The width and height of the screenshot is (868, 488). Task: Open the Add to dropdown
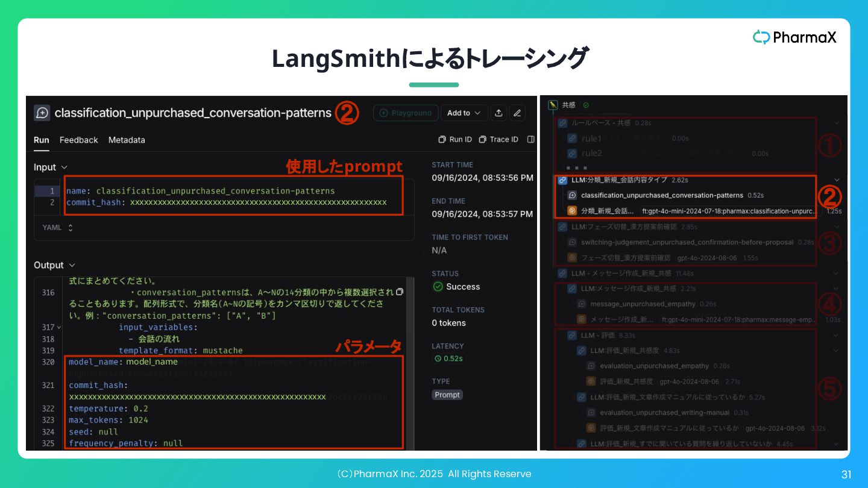tap(464, 113)
